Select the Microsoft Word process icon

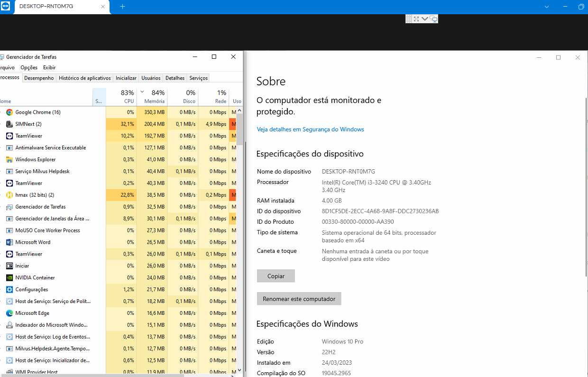tap(9, 242)
